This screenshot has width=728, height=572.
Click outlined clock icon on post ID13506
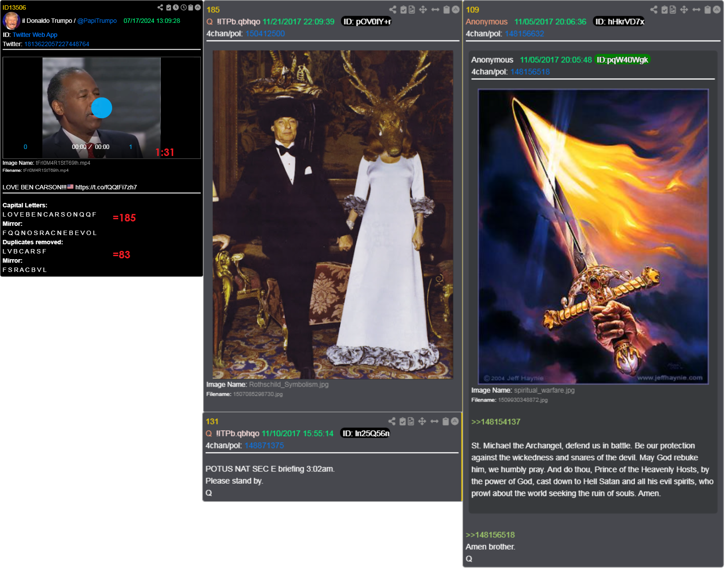pos(183,7)
